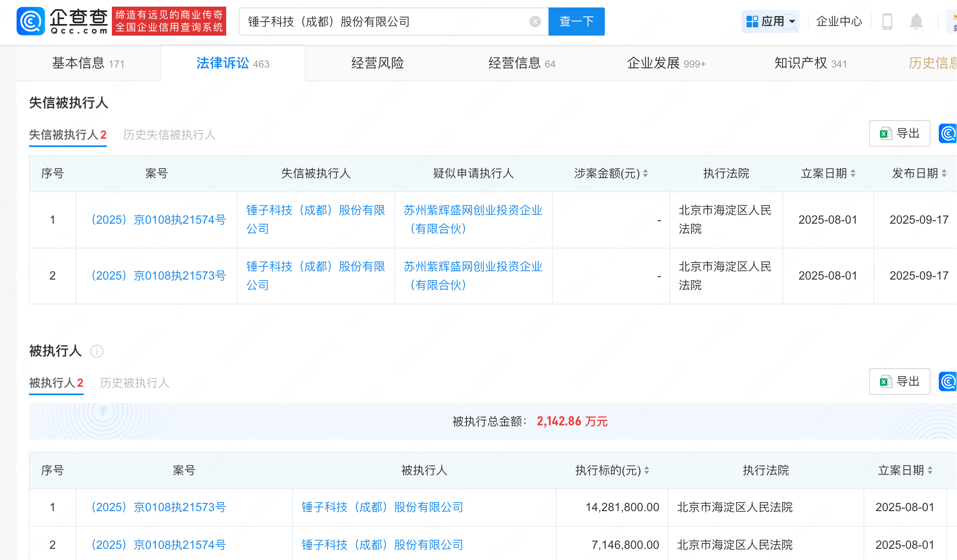Sort by 涉案金额(元) column arrows

645,174
